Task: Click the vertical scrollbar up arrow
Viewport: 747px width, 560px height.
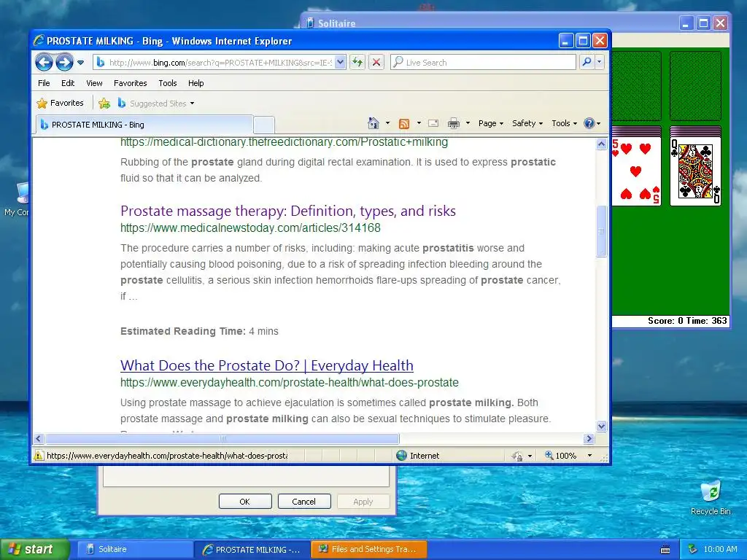Action: click(x=601, y=144)
